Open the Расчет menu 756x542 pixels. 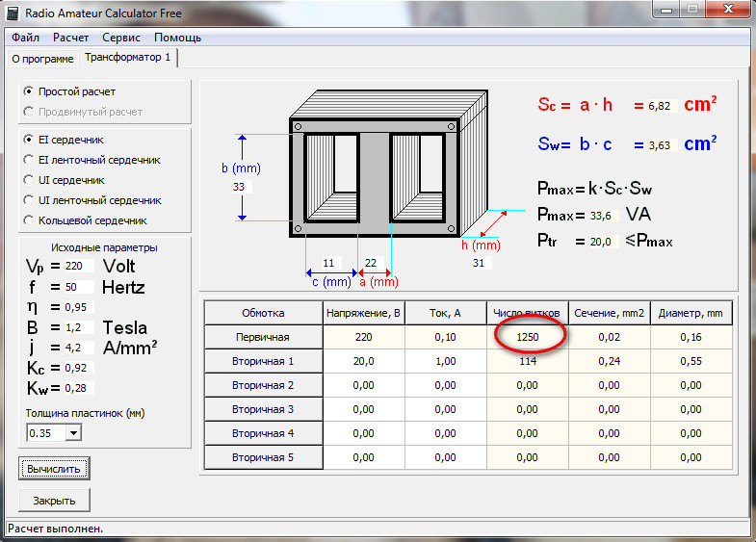click(71, 38)
